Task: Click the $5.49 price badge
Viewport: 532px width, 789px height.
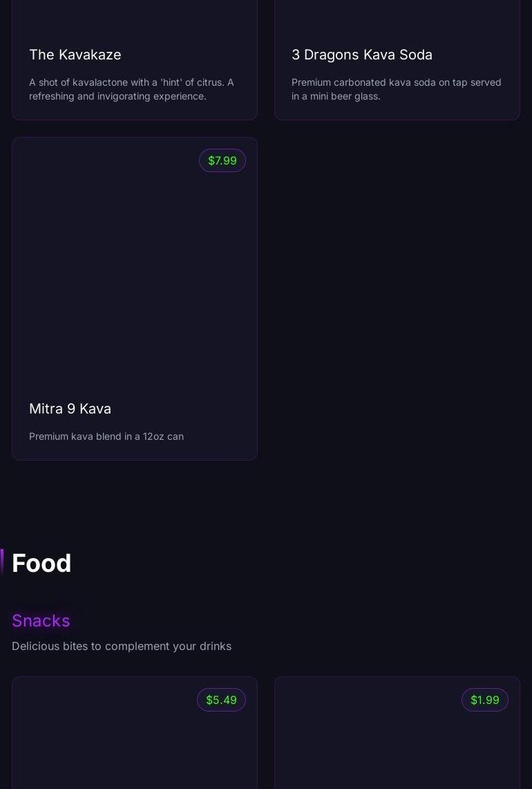Action: coord(221,700)
